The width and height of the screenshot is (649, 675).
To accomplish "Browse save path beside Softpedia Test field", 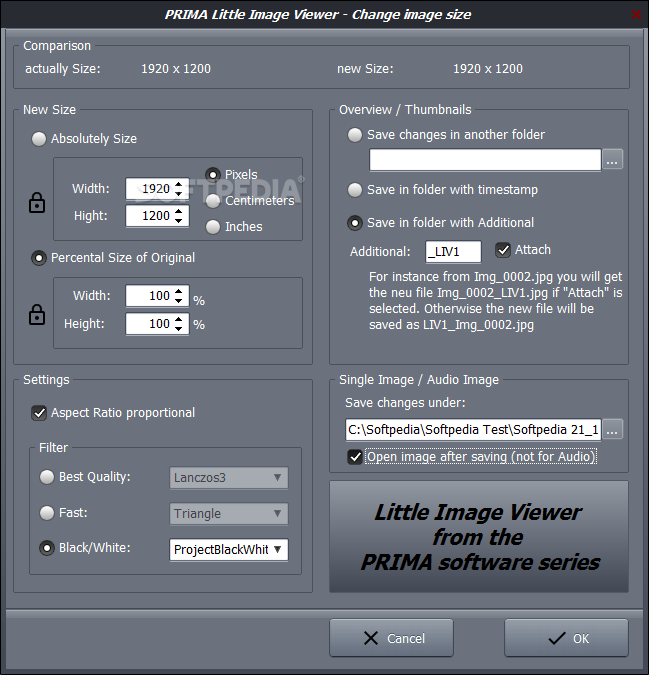I will [x=612, y=429].
